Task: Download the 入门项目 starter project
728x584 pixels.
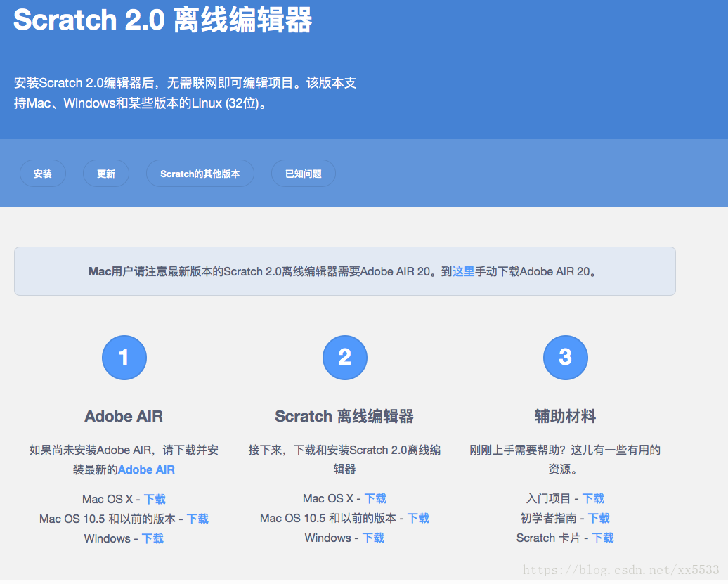Action: [x=593, y=498]
